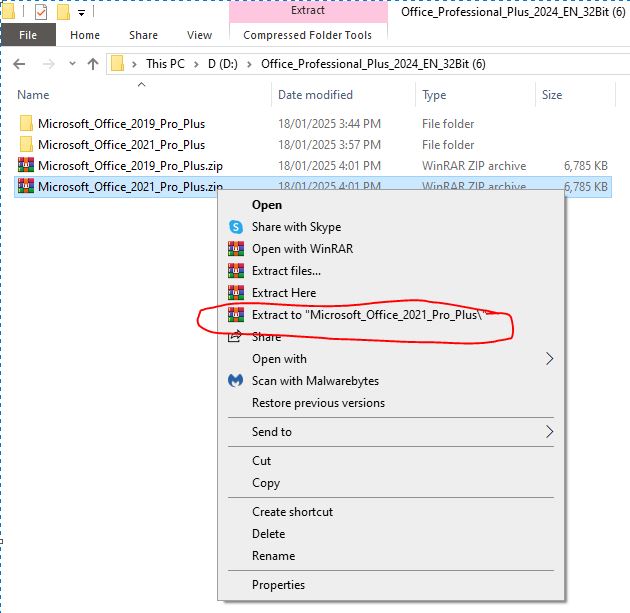This screenshot has width=630, height=613.
Task: Click the Properties quick access toolbar icon
Action: pos(41,12)
